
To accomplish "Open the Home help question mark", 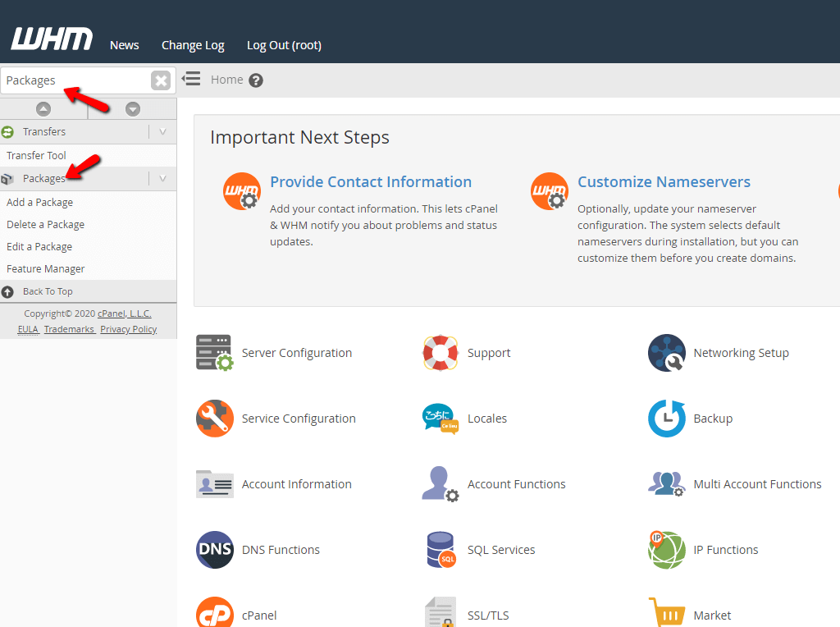I will click(256, 80).
